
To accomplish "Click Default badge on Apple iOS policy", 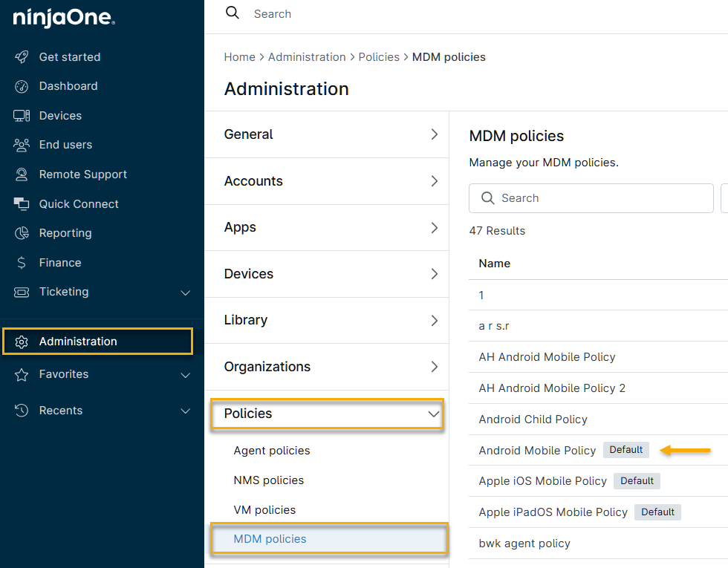I will click(637, 481).
